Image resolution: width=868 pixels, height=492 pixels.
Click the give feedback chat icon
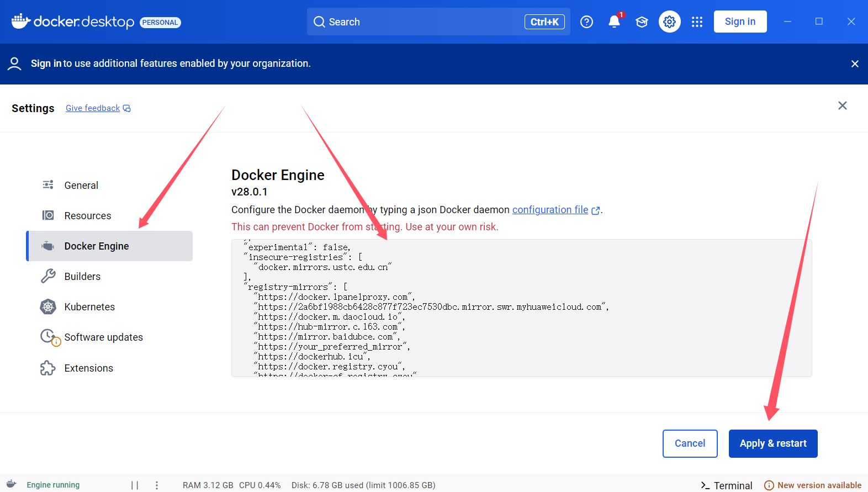[127, 108]
